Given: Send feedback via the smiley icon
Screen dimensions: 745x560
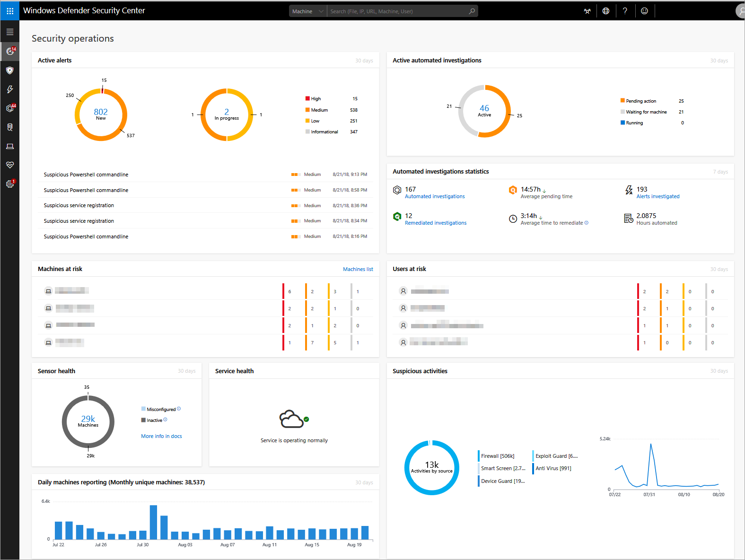Looking at the screenshot, I should click(x=644, y=11).
